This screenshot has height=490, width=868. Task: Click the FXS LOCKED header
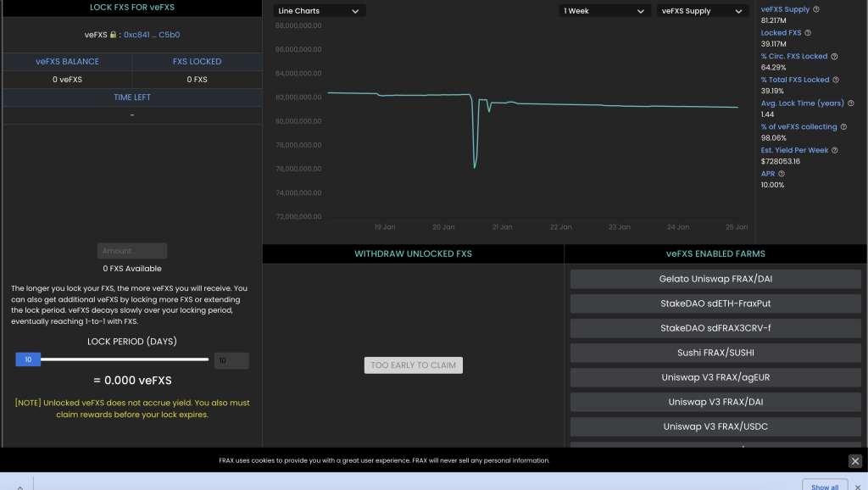pyautogui.click(x=197, y=61)
